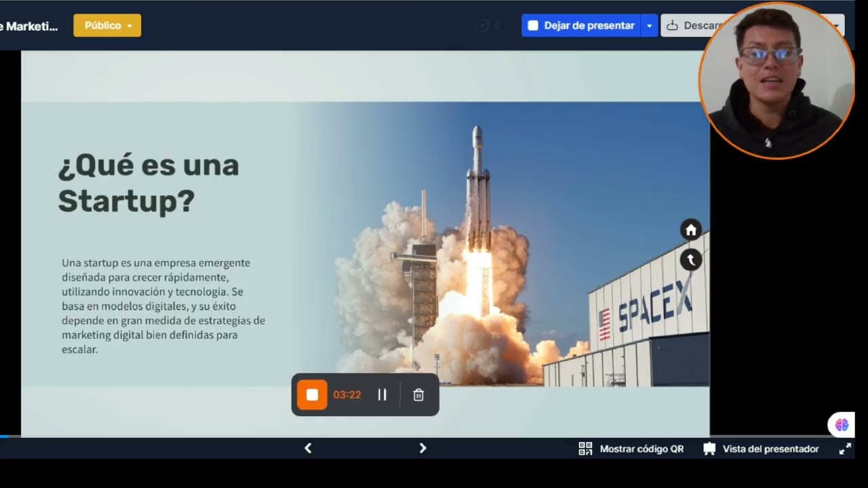Click the home icon on the slide
The height and width of the screenshot is (488, 868).
[x=691, y=230]
